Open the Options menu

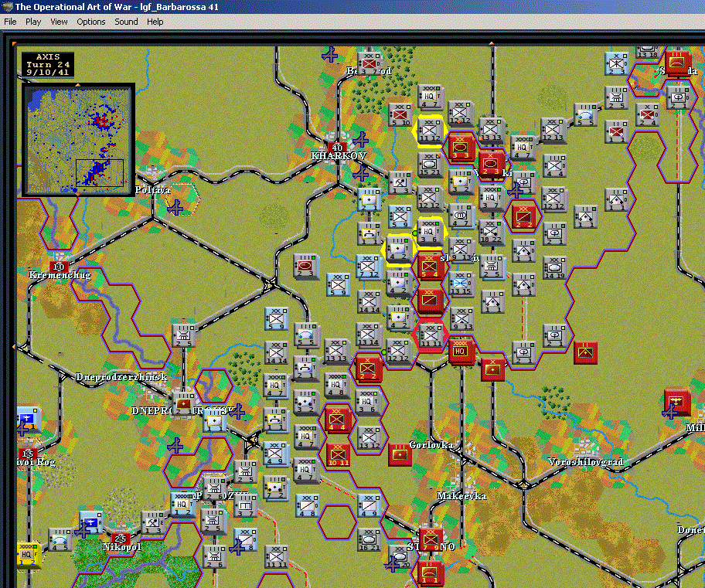coord(90,22)
